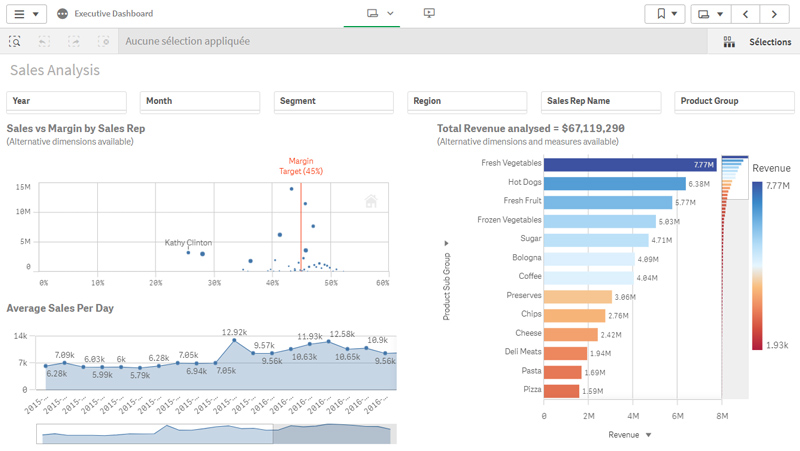Open the bookmarks menu
This screenshot has height=451, width=800.
tap(665, 14)
